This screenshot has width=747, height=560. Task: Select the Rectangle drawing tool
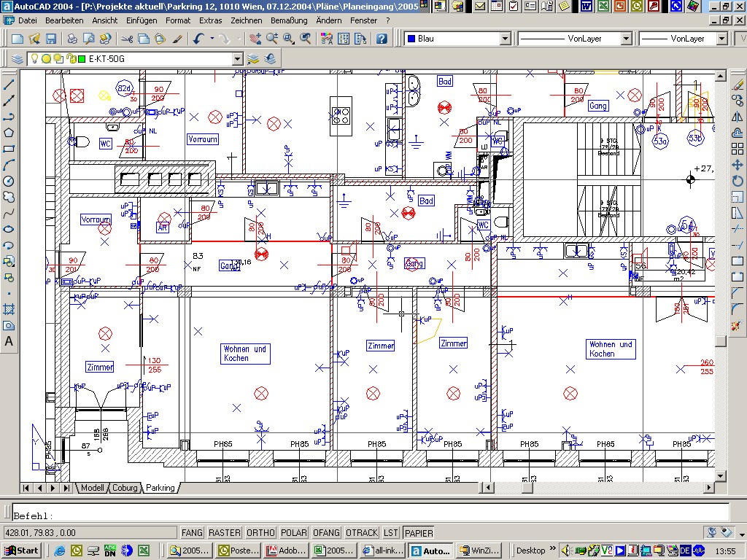9,149
